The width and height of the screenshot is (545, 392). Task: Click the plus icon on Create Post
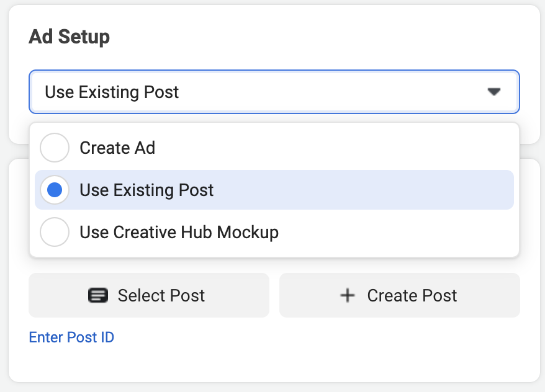347,295
